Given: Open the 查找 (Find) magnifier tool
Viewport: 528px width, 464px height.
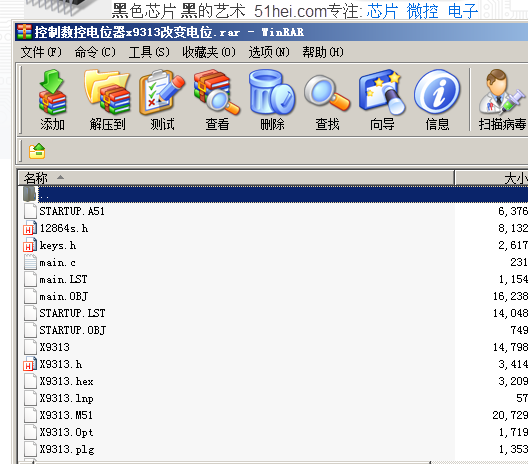Looking at the screenshot, I should 327,100.
